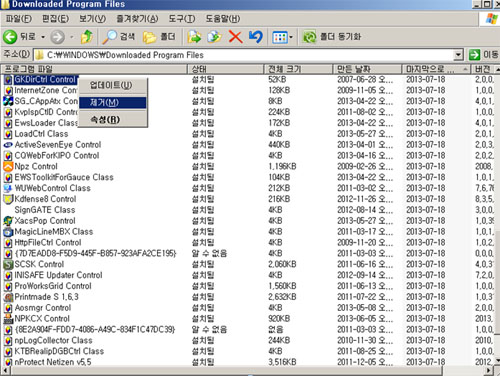The height and width of the screenshot is (376, 500).
Task: Select npLogCollector Class row
Action: [x=248, y=340]
